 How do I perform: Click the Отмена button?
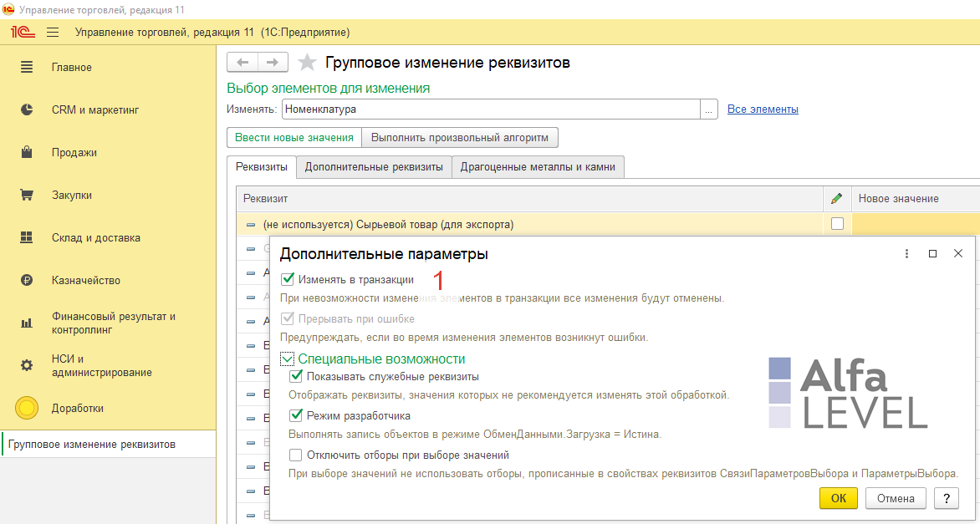coord(896,498)
